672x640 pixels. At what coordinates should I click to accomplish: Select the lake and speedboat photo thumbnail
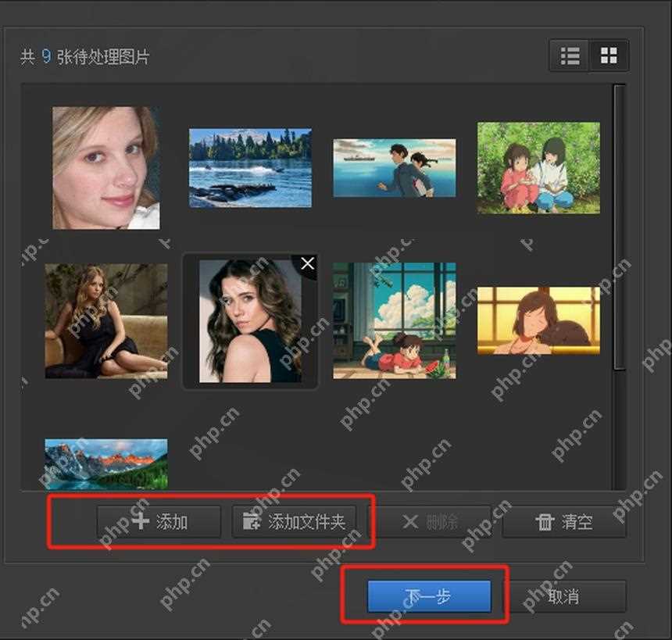coord(250,168)
